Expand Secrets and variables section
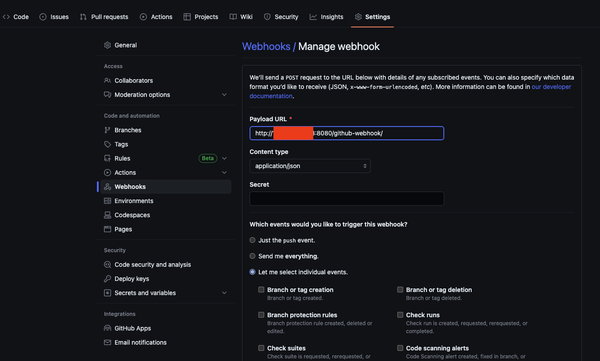The width and height of the screenshot is (600, 361). click(x=224, y=293)
